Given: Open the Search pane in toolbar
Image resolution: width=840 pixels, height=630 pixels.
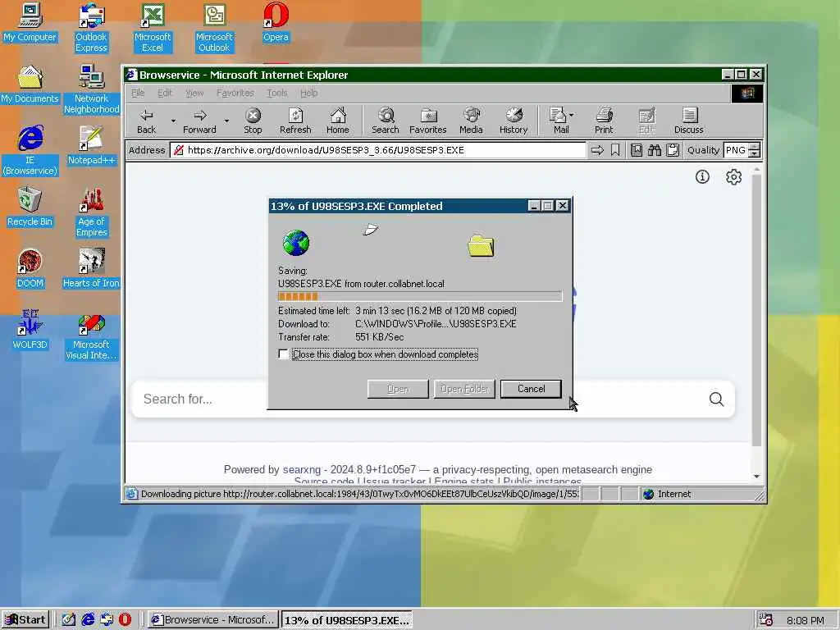Looking at the screenshot, I should [x=386, y=121].
